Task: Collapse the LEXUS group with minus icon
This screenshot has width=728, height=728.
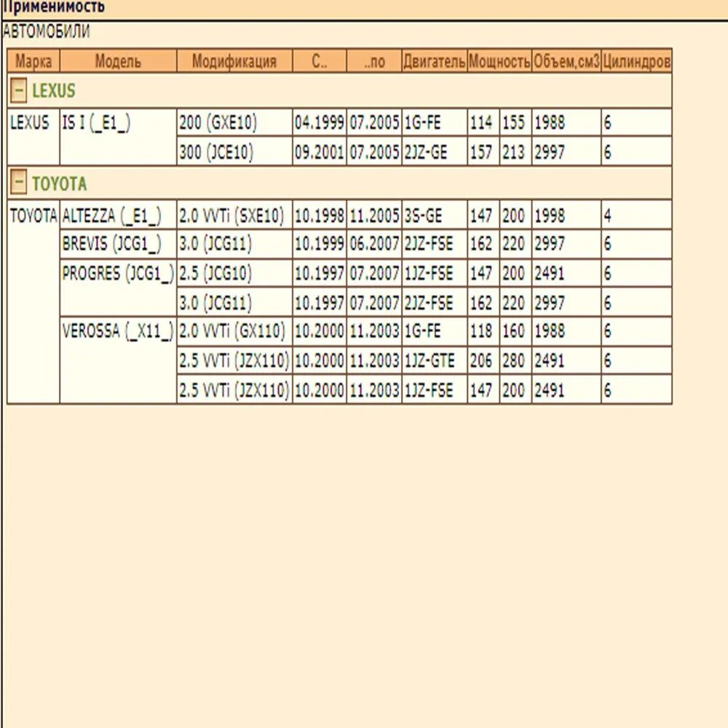Action: pos(20,92)
